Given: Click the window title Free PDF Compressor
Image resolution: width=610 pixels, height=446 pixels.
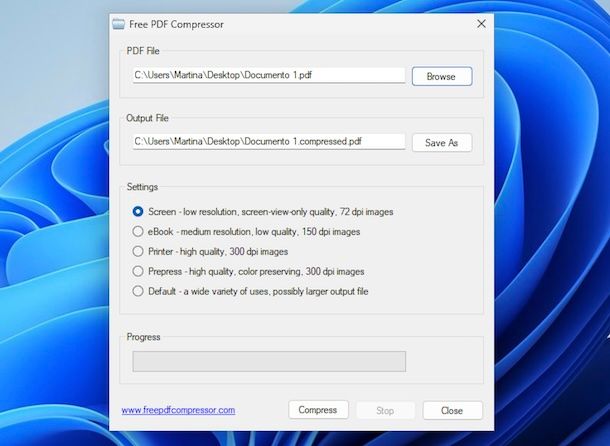Looking at the screenshot, I should pyautogui.click(x=176, y=25).
